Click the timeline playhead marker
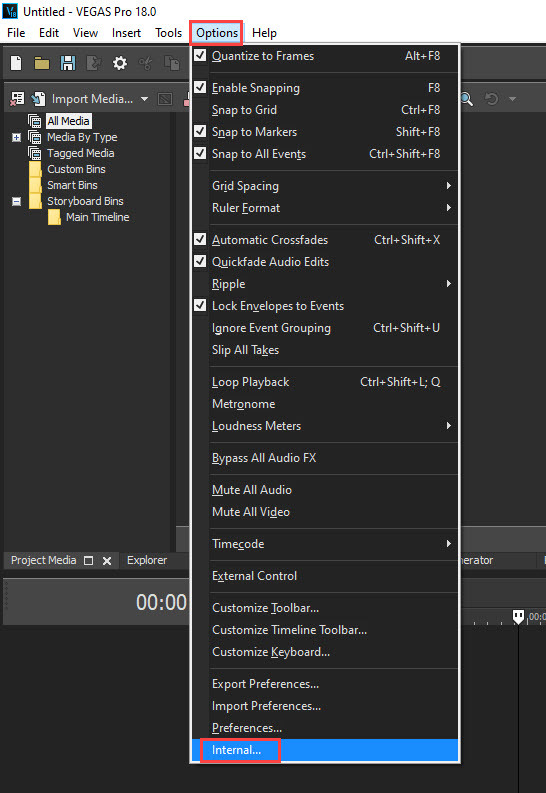546x793 pixels. point(518,616)
